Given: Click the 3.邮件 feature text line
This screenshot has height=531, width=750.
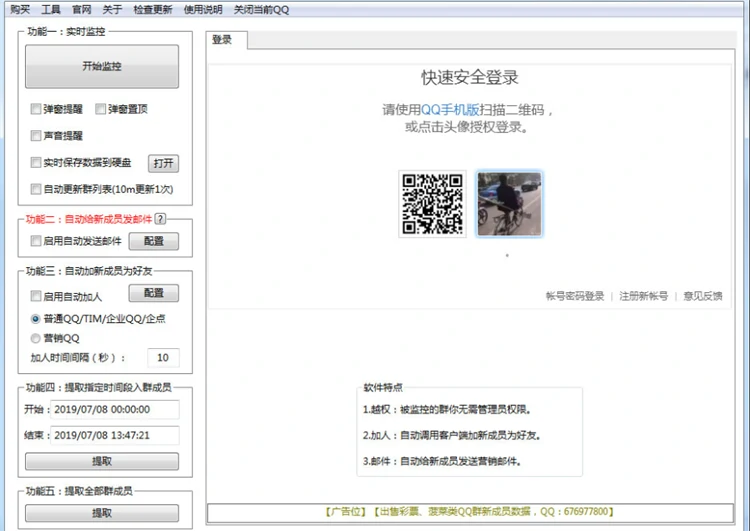Looking at the screenshot, I should tap(442, 461).
